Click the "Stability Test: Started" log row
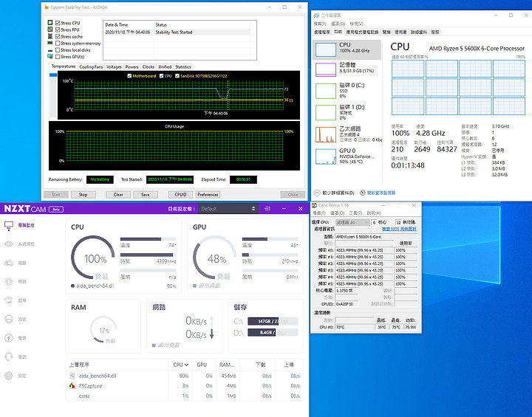 point(178,32)
